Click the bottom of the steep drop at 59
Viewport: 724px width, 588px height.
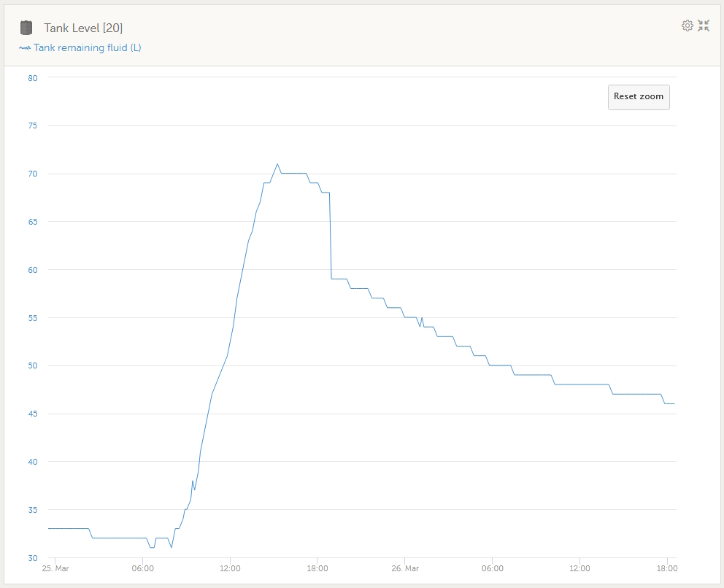pos(332,279)
